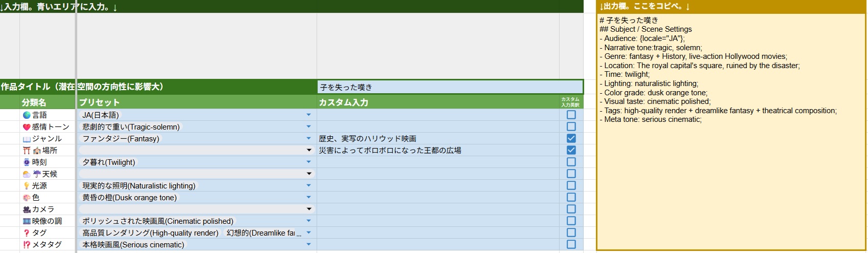Click the clock icon beside 時刻
868x253 pixels.
(x=27, y=162)
